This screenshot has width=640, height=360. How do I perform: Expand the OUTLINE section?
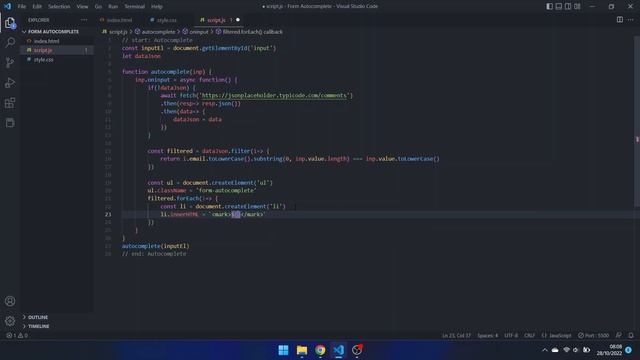coord(38,317)
